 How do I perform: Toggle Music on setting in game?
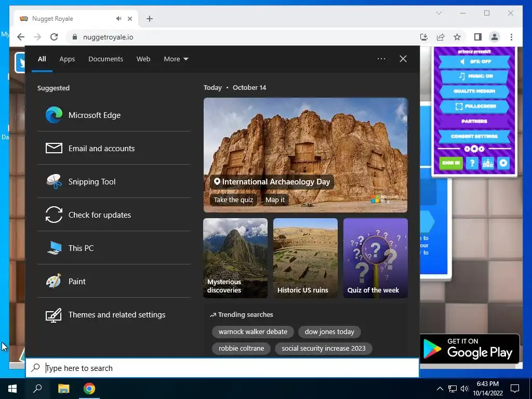pos(474,76)
